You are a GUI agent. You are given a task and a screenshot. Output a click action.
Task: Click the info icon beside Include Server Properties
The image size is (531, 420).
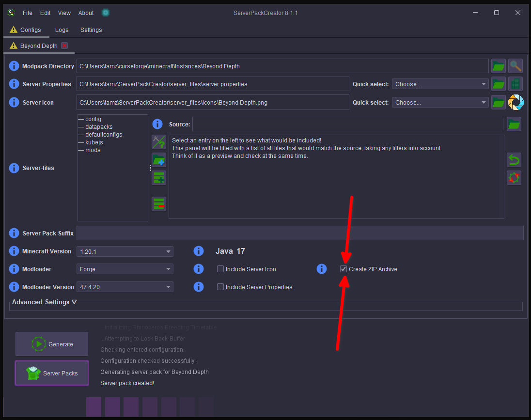click(x=199, y=287)
